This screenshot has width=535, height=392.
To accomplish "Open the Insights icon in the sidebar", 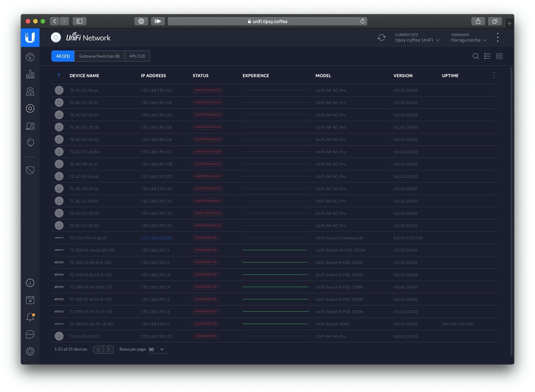I will 30,143.
